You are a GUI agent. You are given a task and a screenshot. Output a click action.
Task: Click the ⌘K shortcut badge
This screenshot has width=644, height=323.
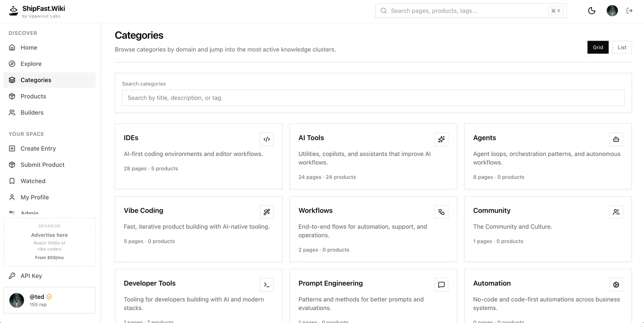pyautogui.click(x=556, y=11)
